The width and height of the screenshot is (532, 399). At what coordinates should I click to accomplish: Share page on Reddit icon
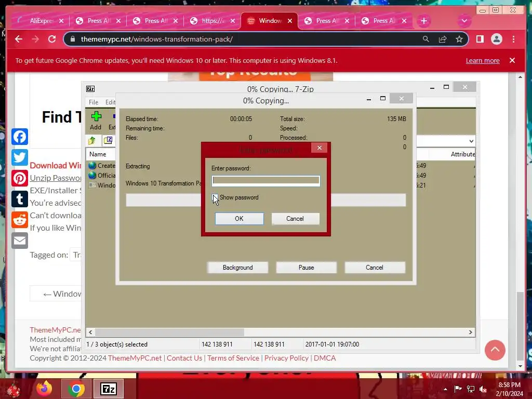coord(20,220)
